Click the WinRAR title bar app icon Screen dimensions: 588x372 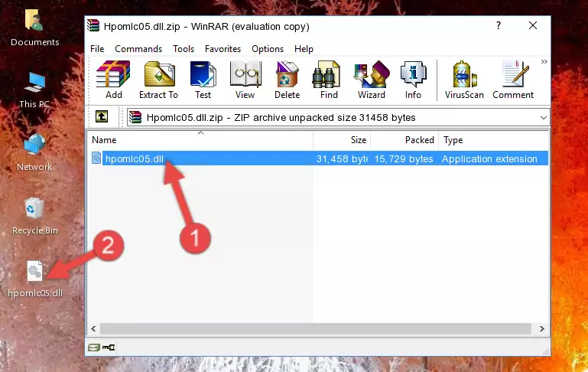(x=93, y=25)
